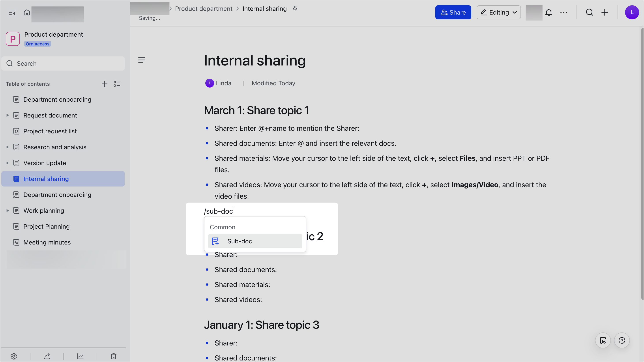Toggle the Table of contents list view icon
The image size is (644, 362).
pos(117,84)
